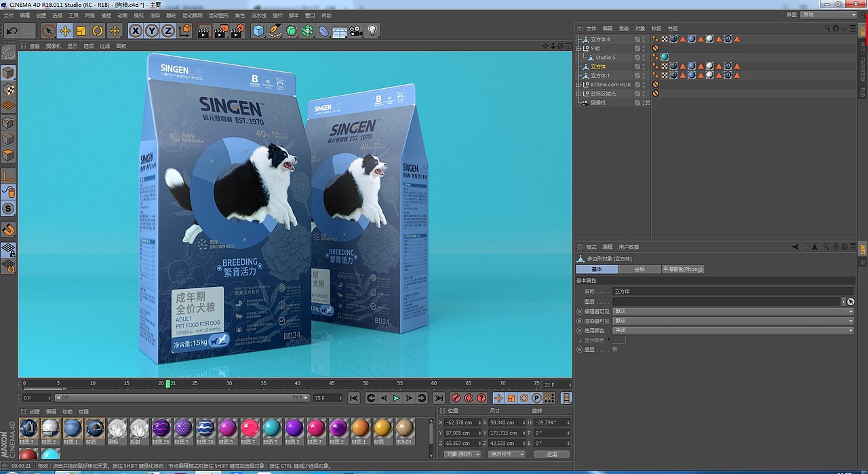Open Render Settings gear clapperboard icon
Image resolution: width=868 pixels, height=474 pixels.
(237, 31)
